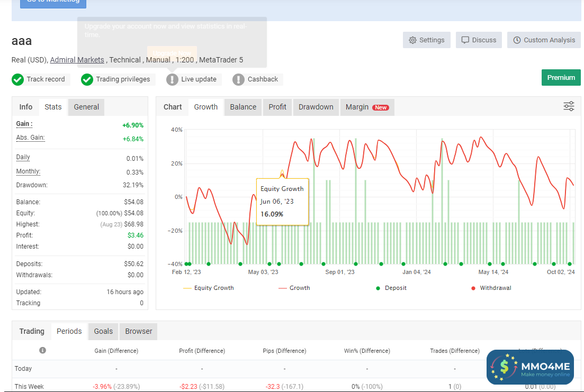The height and width of the screenshot is (392, 584).
Task: Click the chart filter sliders icon
Action: click(569, 106)
